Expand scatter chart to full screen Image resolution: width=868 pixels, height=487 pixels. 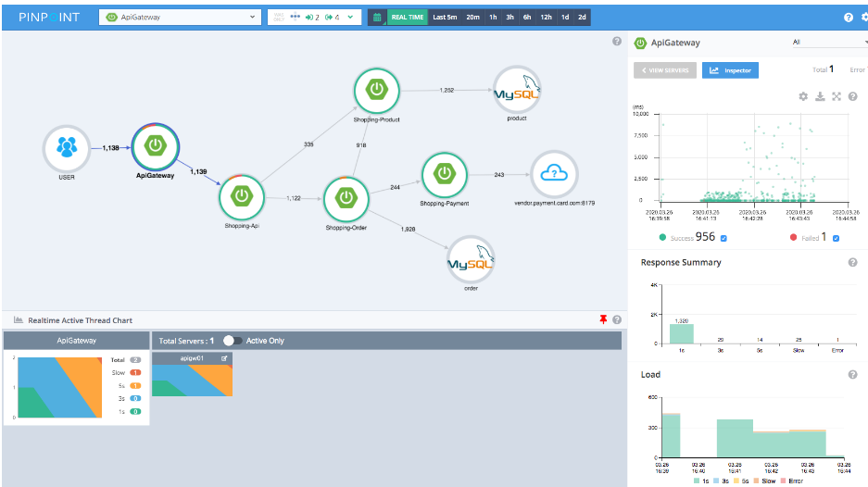tap(837, 96)
